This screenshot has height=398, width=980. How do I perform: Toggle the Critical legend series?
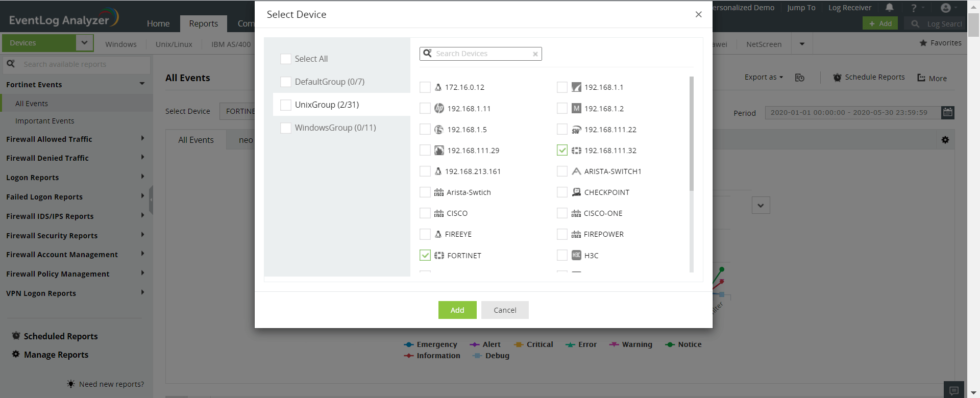pyautogui.click(x=533, y=344)
